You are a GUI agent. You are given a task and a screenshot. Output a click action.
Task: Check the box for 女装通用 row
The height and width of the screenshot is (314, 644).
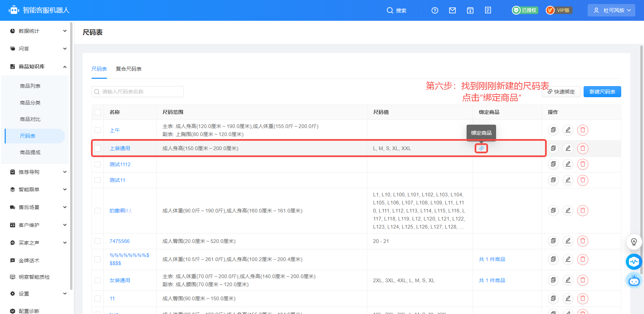[98, 280]
